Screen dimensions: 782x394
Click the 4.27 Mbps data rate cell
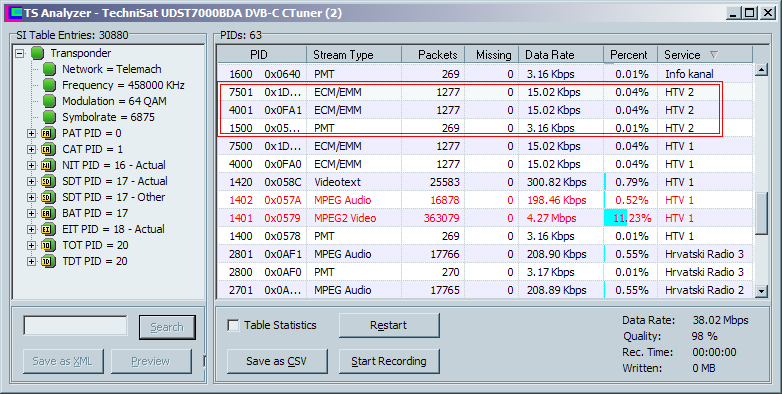[561, 218]
